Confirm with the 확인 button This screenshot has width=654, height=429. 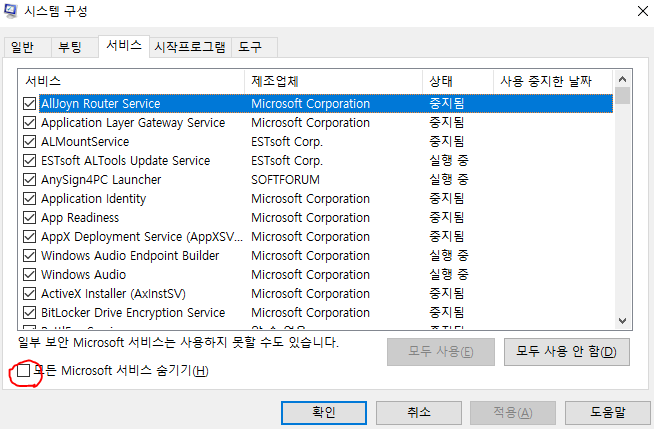click(x=324, y=413)
